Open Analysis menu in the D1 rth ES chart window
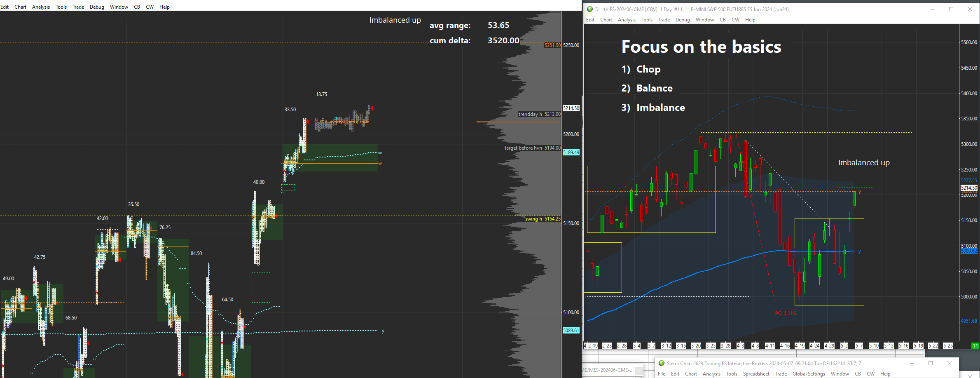This screenshot has width=980, height=378. [627, 20]
